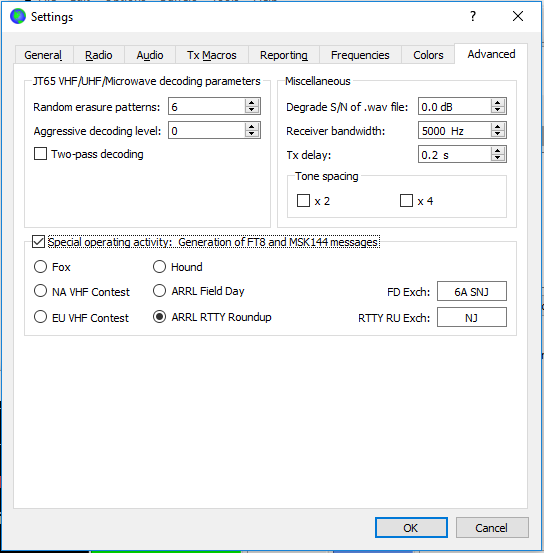Click the Cancel button
This screenshot has height=553, width=544.
pyautogui.click(x=492, y=528)
